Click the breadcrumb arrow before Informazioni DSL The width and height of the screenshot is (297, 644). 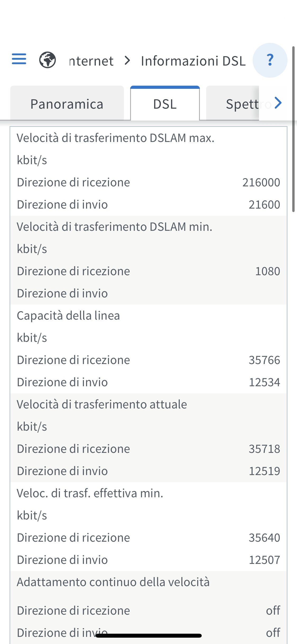(x=128, y=61)
